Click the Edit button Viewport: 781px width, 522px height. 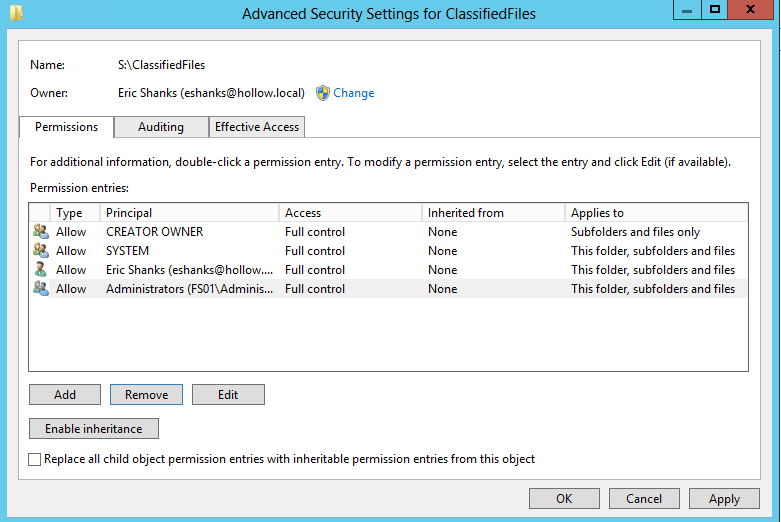coord(228,395)
